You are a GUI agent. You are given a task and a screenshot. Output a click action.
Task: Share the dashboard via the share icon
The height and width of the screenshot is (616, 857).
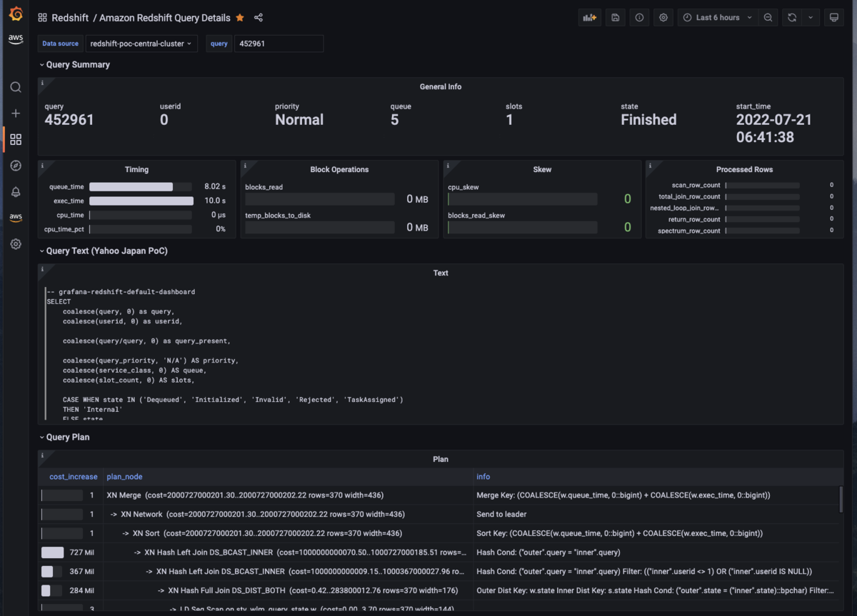click(x=259, y=17)
